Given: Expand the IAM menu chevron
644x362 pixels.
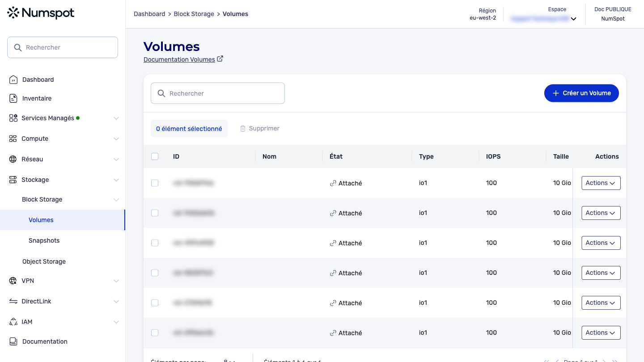Looking at the screenshot, I should click(x=116, y=322).
